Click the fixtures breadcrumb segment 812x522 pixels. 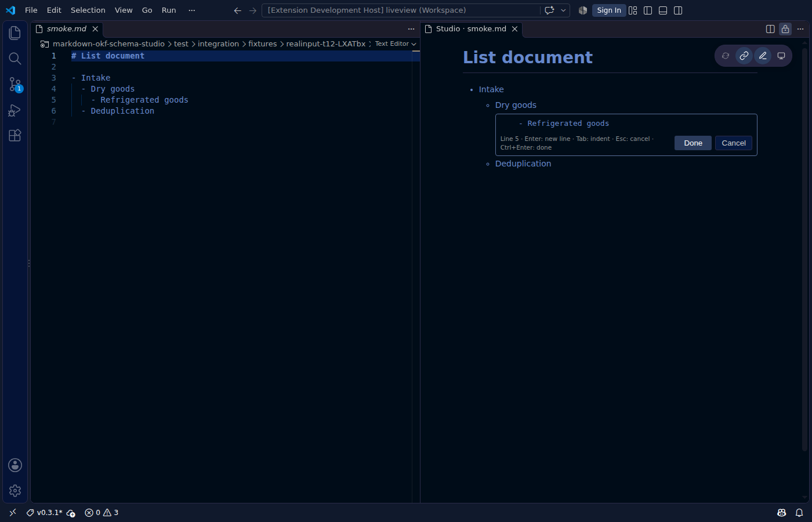click(263, 44)
